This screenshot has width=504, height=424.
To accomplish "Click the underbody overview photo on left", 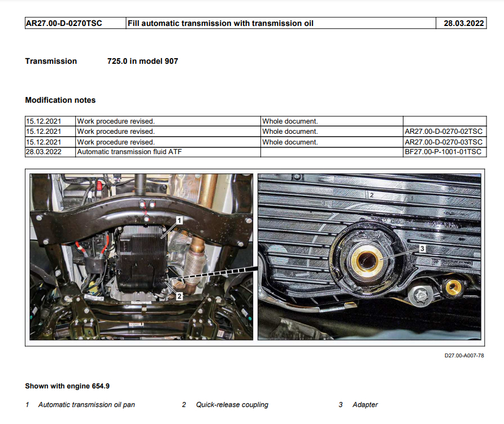I will click(141, 257).
